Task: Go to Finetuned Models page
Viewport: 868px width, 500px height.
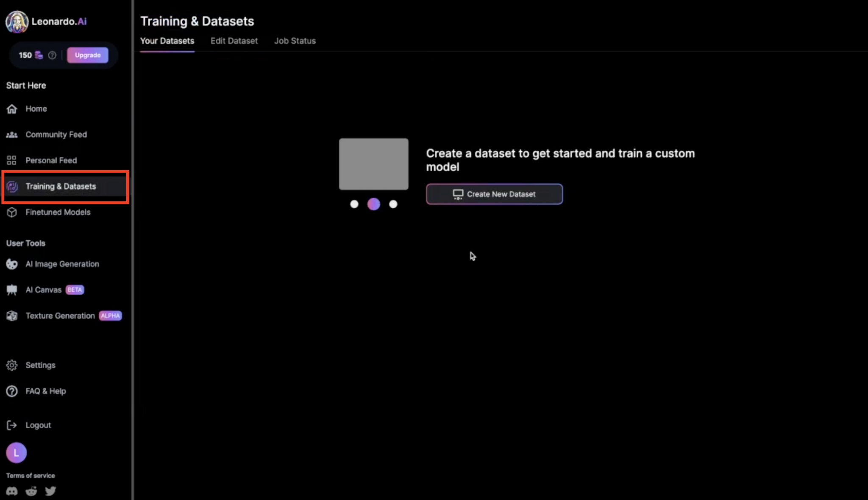Action: pyautogui.click(x=58, y=212)
